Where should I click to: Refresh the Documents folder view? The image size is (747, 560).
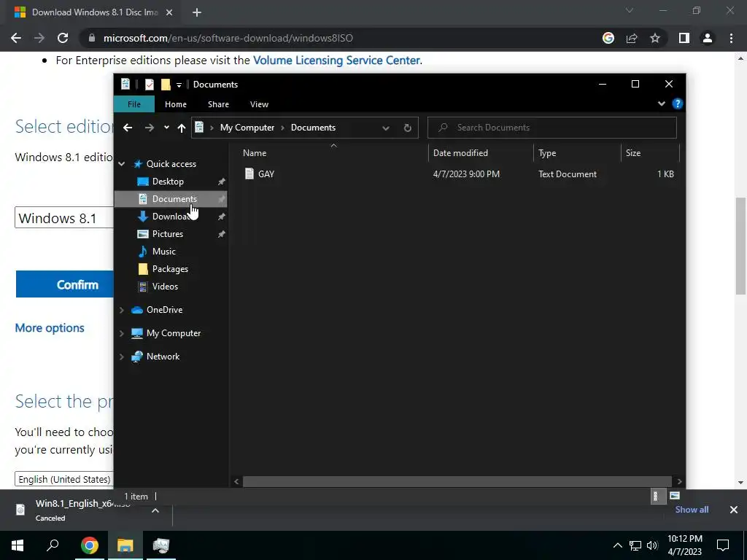point(407,128)
